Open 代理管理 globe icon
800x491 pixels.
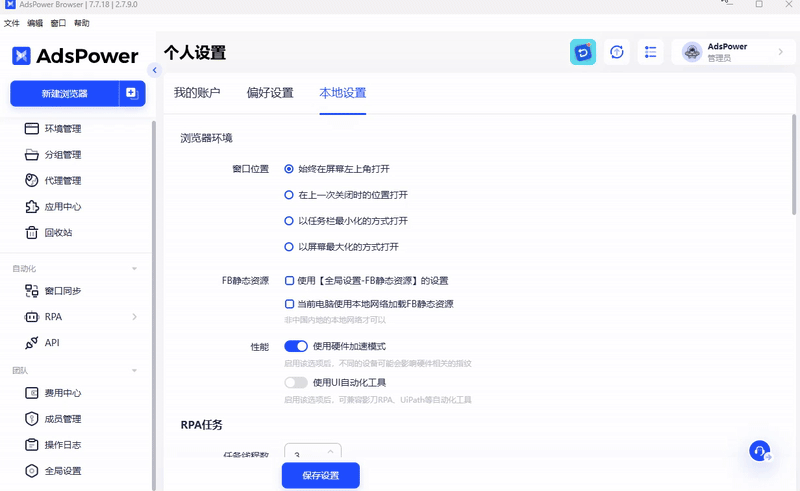point(32,181)
